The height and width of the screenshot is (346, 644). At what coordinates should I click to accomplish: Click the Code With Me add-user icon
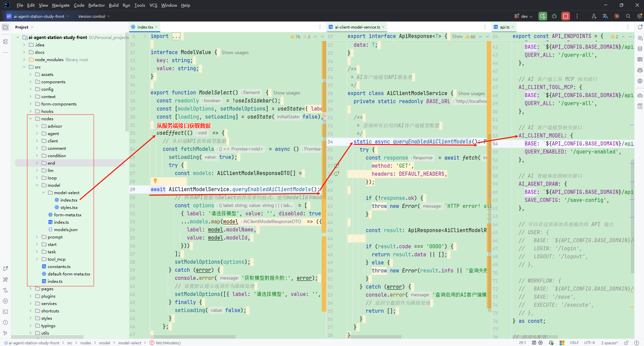pos(594,16)
